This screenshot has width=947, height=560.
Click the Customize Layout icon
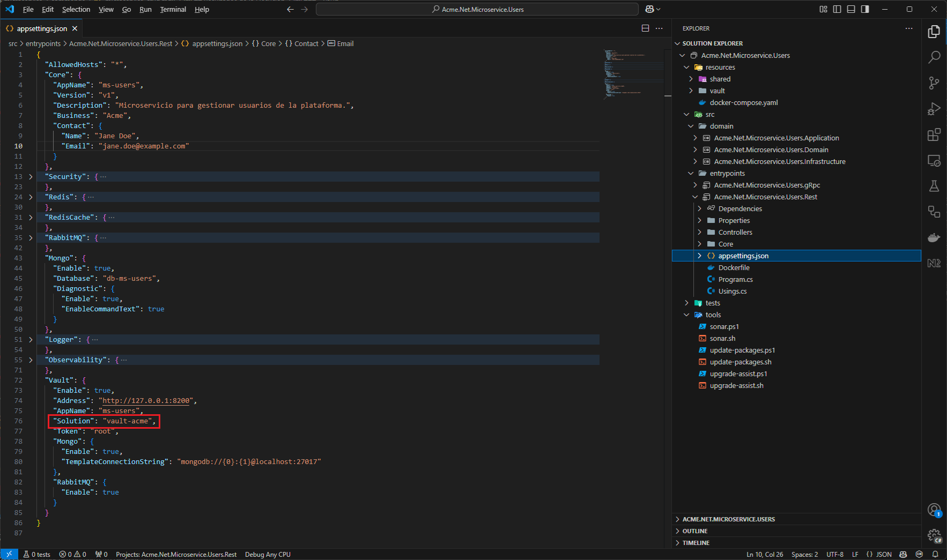click(x=823, y=9)
